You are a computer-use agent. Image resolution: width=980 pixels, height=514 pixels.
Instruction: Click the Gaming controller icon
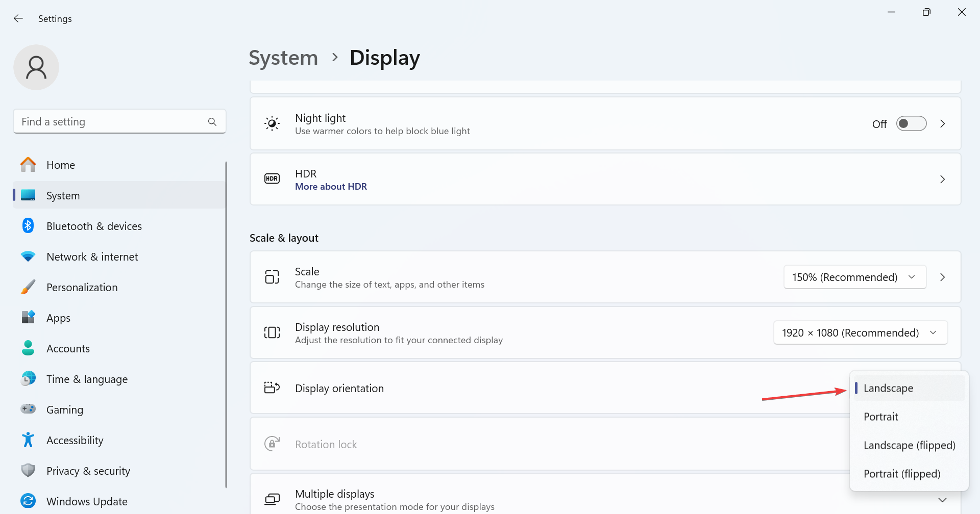point(28,409)
